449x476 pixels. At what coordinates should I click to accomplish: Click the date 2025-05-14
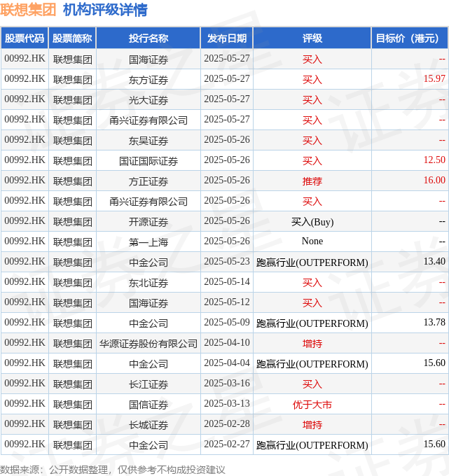point(227,281)
